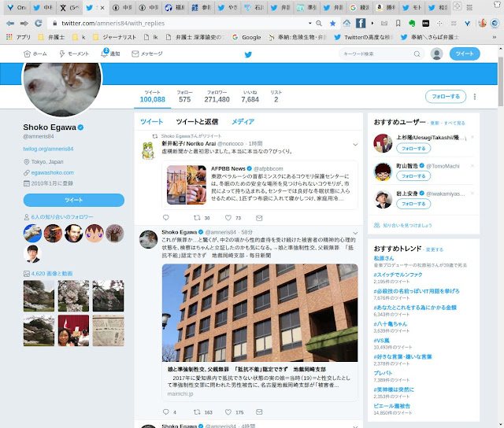The width and height of the screenshot is (504, 428).
Task: Share the mainichi.jp tweet via message icon
Action: (x=259, y=412)
